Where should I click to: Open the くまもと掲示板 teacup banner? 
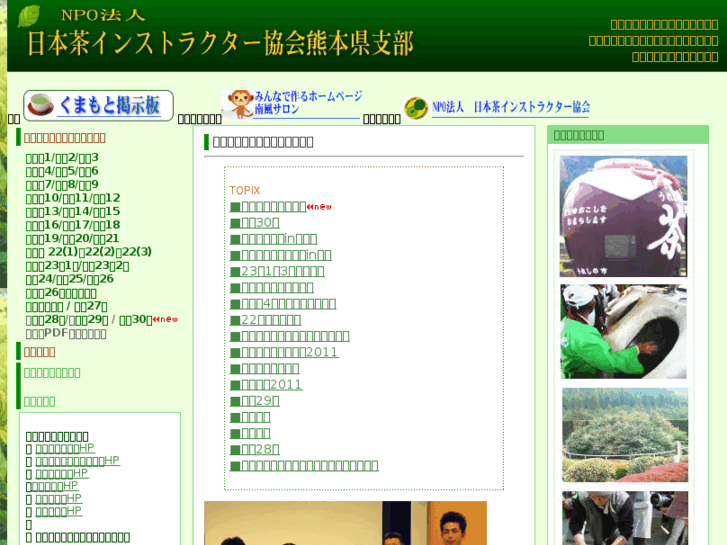click(x=98, y=105)
